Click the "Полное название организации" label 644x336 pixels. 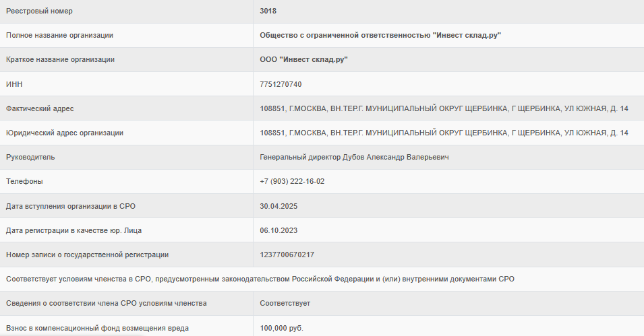point(59,35)
